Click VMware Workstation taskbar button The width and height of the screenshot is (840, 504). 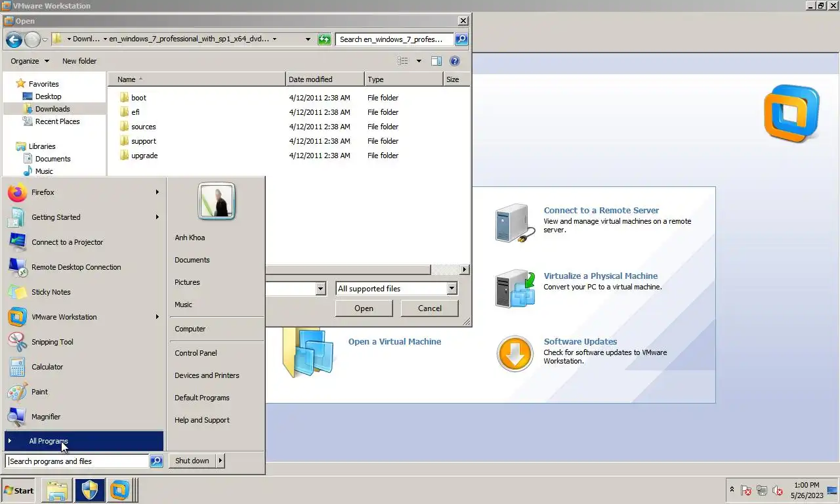(x=119, y=490)
